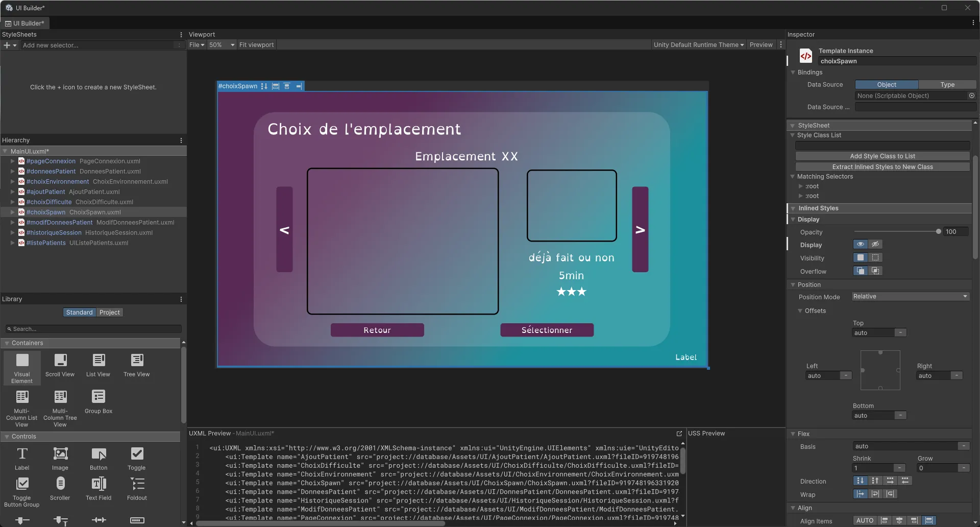Expand #choixSpawn tree node arrow
Image resolution: width=980 pixels, height=527 pixels.
[13, 212]
